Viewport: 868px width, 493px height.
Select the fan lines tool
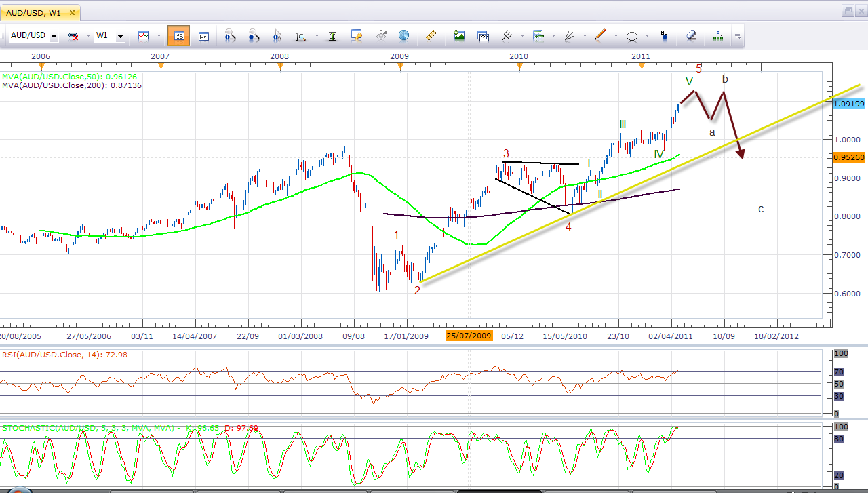tap(570, 35)
